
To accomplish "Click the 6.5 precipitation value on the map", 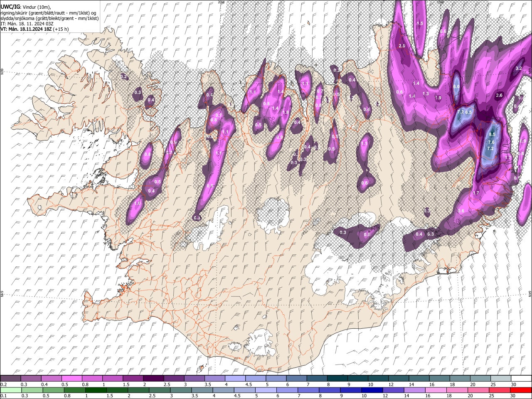I will click(468, 112).
